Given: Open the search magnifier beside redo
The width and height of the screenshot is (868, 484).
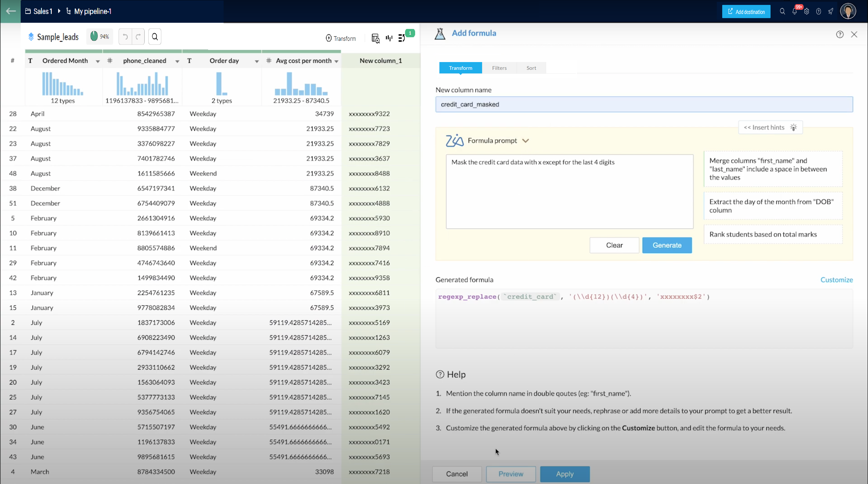Looking at the screenshot, I should pyautogui.click(x=155, y=37).
